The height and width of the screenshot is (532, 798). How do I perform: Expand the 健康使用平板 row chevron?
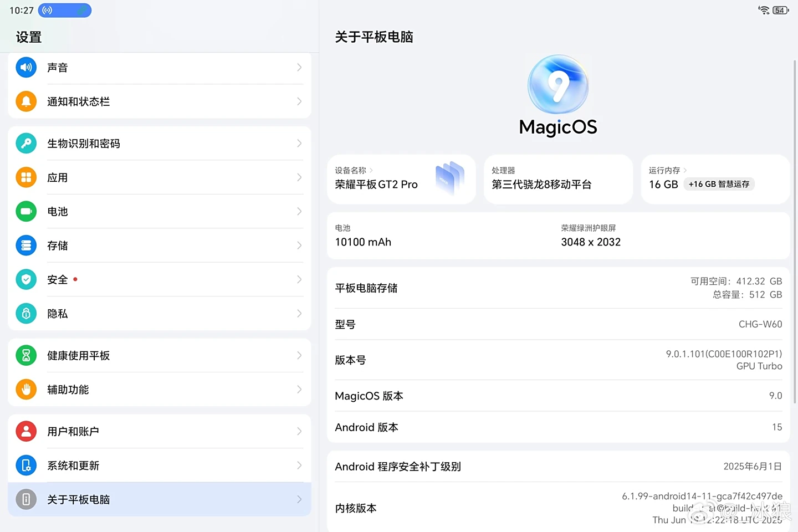pos(299,355)
